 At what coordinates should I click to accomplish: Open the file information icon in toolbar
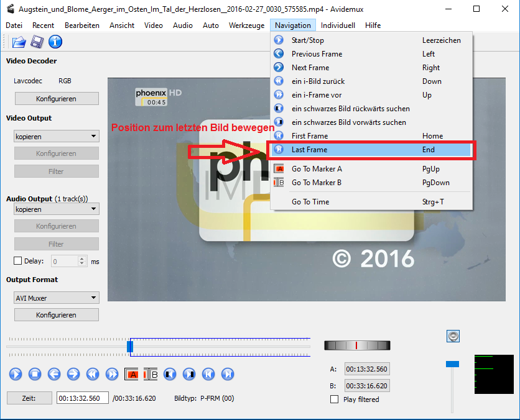[x=55, y=42]
